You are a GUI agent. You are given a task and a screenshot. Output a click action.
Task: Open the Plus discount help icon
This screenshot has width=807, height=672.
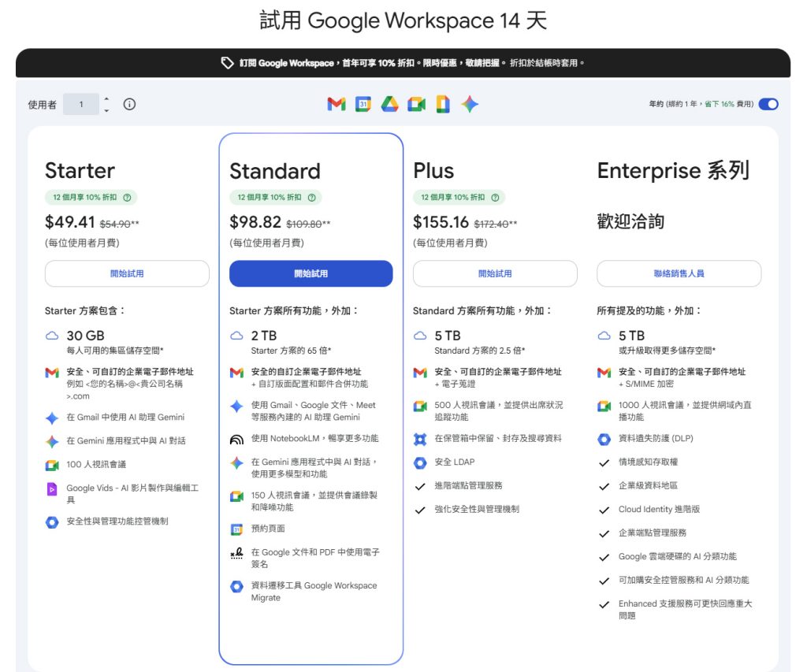tap(495, 198)
